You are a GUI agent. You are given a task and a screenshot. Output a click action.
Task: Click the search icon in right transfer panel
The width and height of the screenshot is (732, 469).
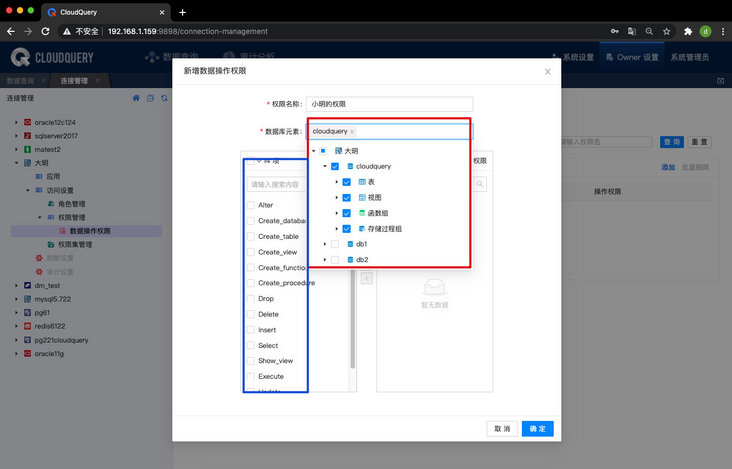coord(479,184)
